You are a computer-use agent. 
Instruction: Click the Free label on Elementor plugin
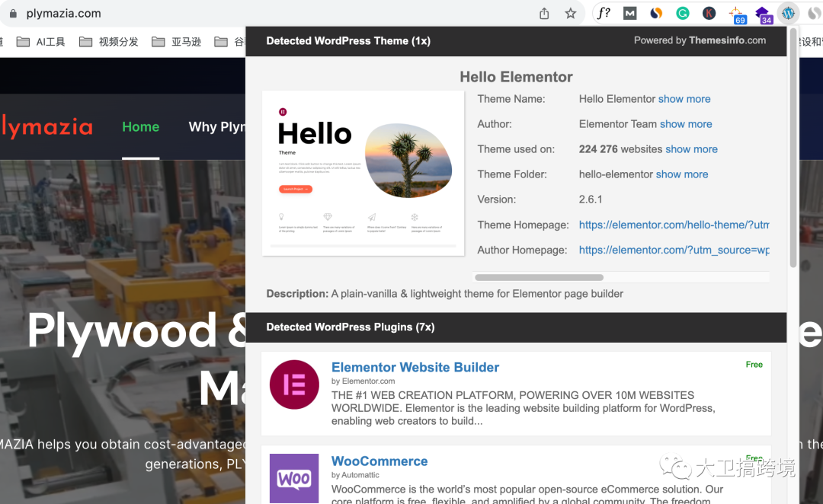754,365
